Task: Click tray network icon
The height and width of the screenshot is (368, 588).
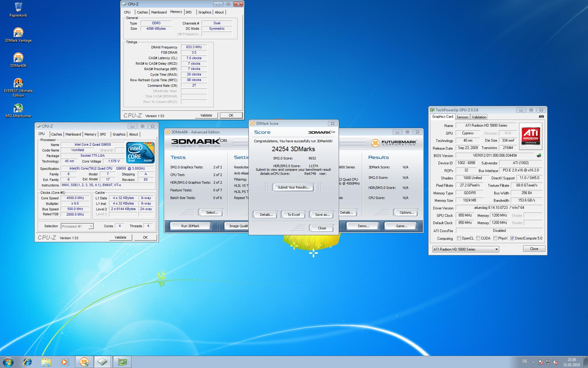Action: tap(548, 362)
